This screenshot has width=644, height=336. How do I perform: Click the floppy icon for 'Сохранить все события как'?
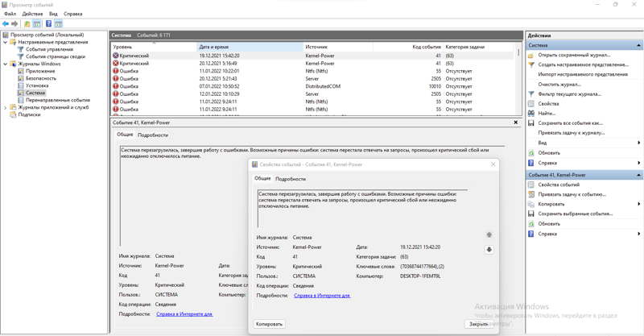pyautogui.click(x=531, y=123)
